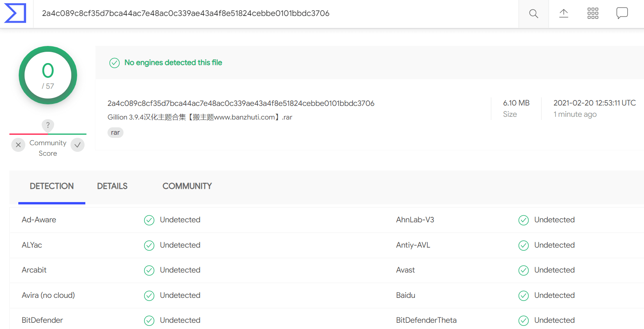Click the Antiy-AVL engine name

413,245
